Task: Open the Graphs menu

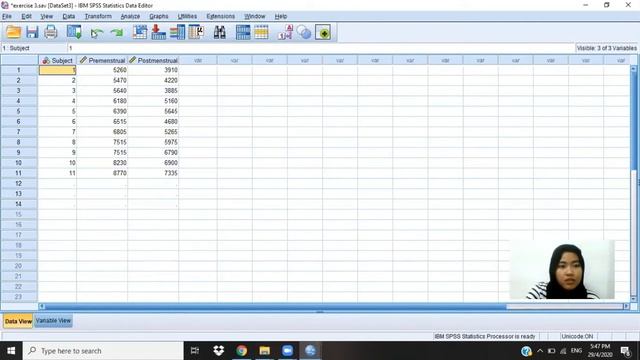Action: [159, 16]
